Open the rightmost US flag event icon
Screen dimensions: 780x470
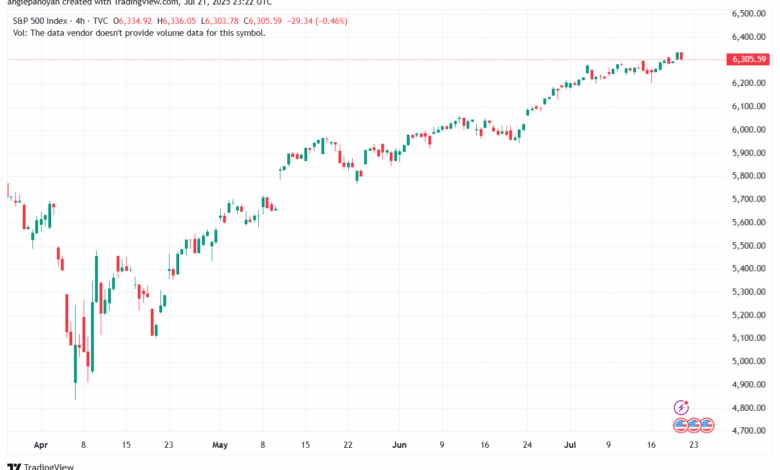[x=707, y=425]
